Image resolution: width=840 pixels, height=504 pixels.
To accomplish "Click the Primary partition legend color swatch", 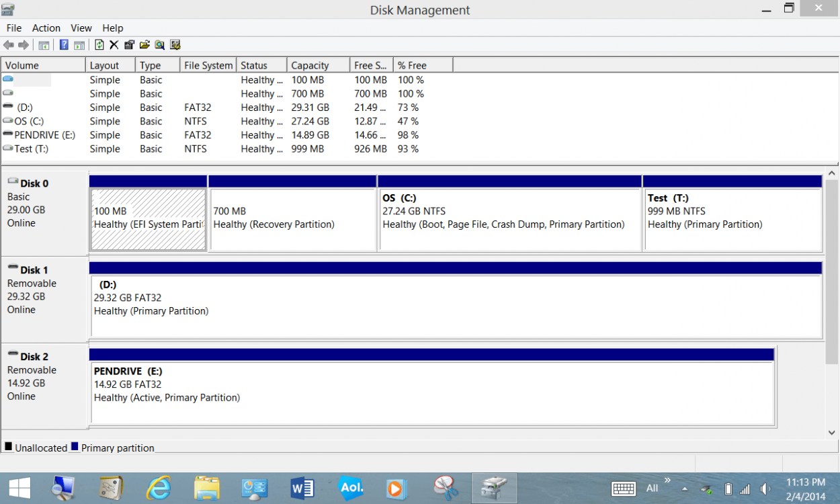I will (75, 447).
